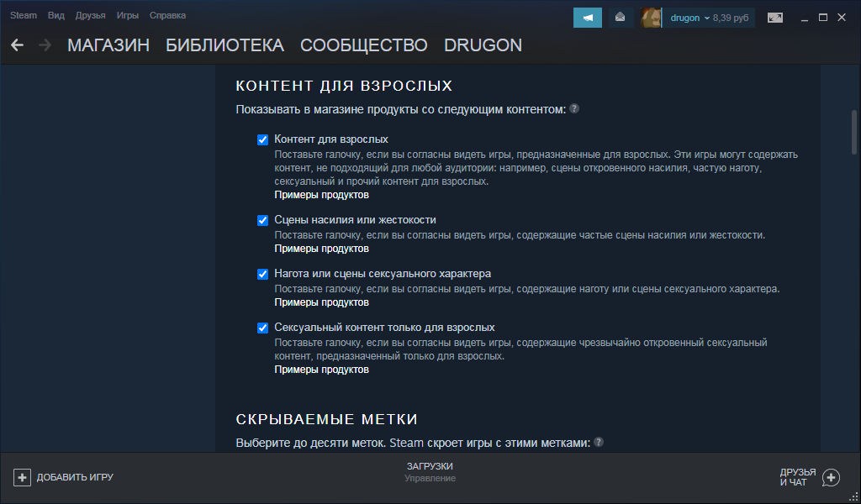This screenshot has height=504, width=861.
Task: Uncheck Контент для взрослых checkbox
Action: pos(262,139)
